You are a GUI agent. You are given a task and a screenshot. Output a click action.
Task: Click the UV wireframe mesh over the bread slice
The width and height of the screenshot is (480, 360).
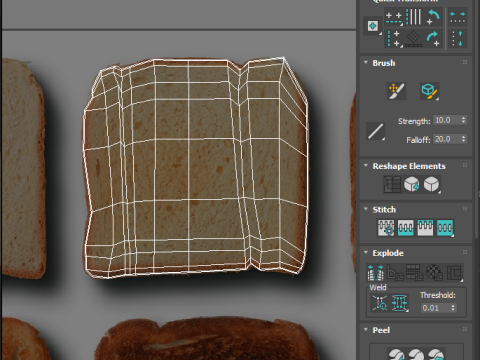[x=196, y=167]
